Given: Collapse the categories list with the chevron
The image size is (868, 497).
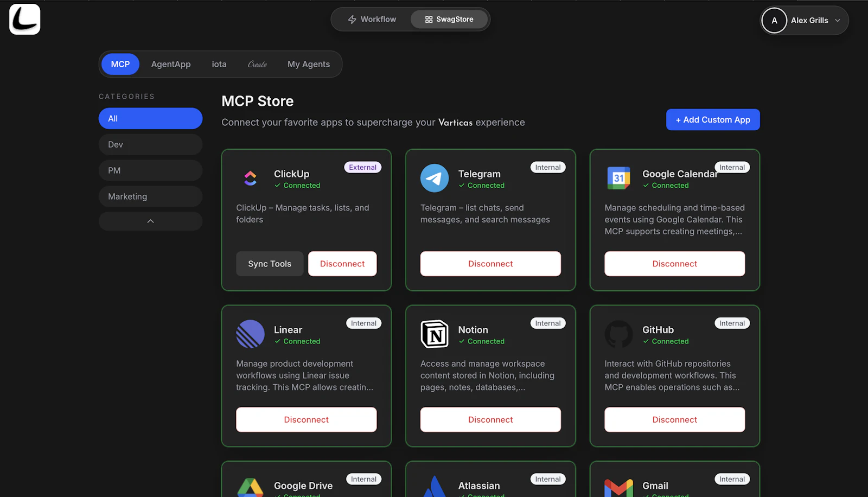Looking at the screenshot, I should 150,221.
